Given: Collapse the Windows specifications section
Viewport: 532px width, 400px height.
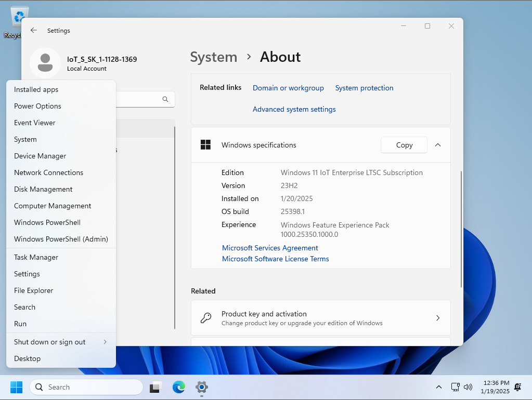Looking at the screenshot, I should pyautogui.click(x=438, y=145).
